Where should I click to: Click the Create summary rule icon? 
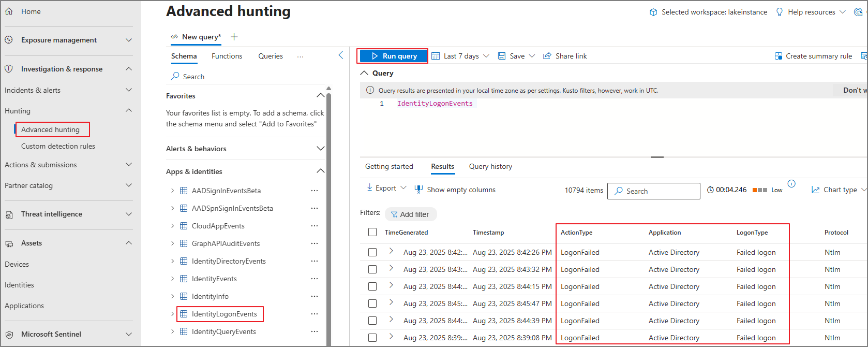point(778,56)
